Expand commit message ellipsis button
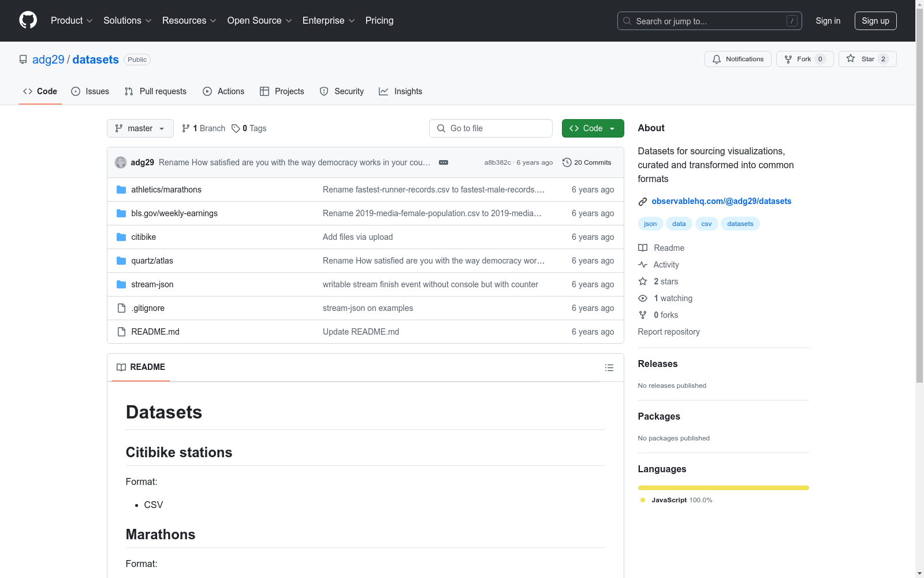The height and width of the screenshot is (578, 924). coord(444,162)
